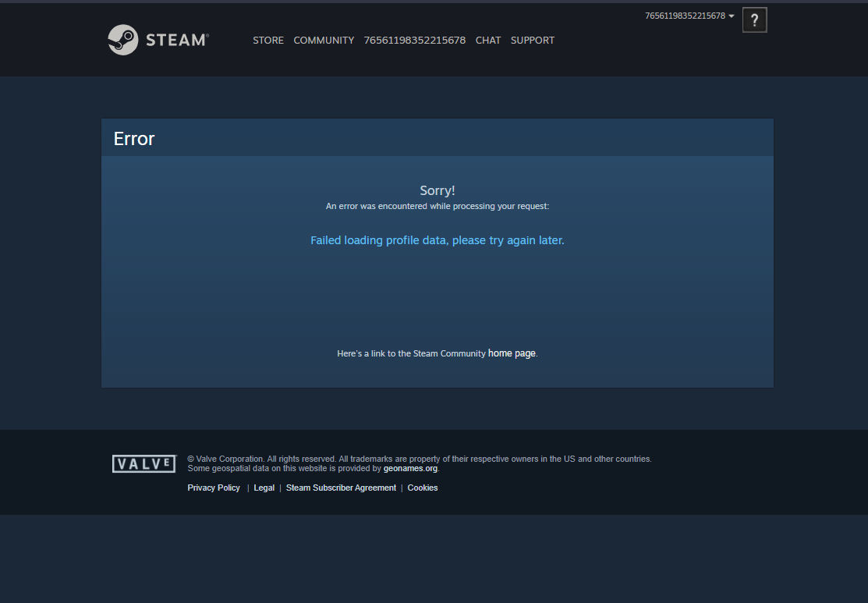Open the STORE menu
The height and width of the screenshot is (603, 868).
click(268, 41)
